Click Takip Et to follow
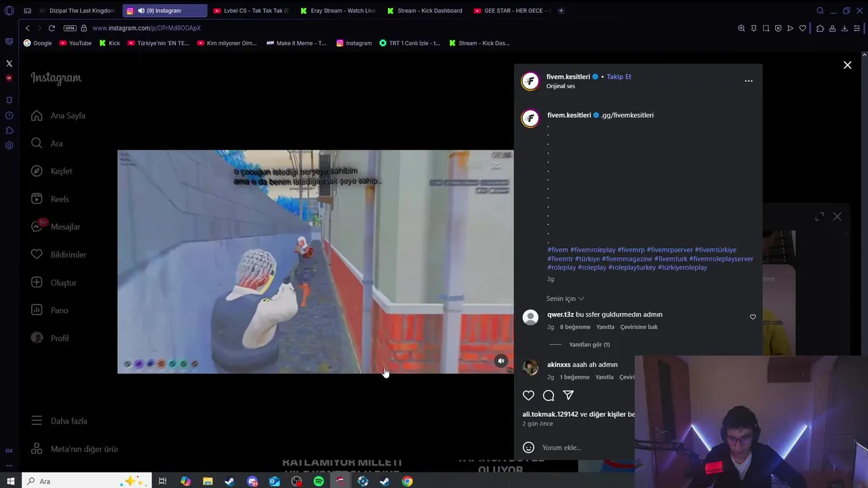 [x=619, y=77]
